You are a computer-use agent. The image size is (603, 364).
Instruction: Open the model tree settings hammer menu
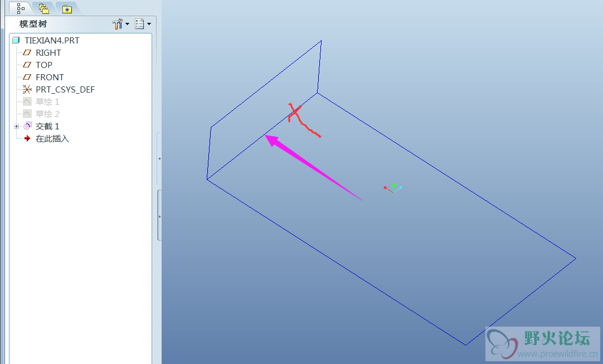point(120,24)
